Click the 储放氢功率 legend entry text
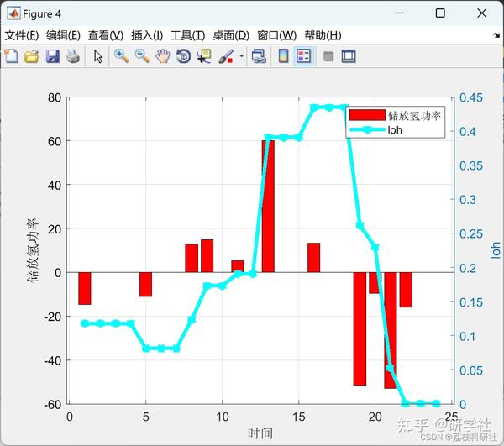 [x=415, y=115]
